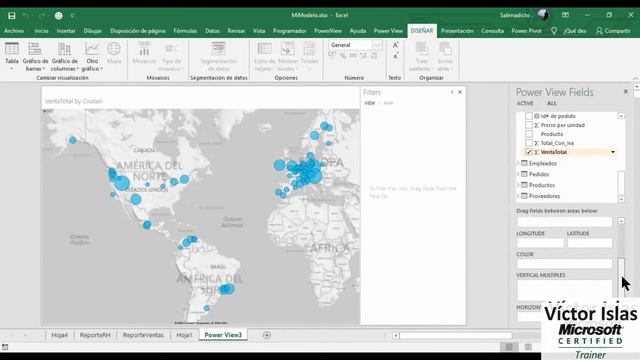Open the VentaTotal field dropdown arrow
This screenshot has height=360, width=640.
(x=613, y=152)
